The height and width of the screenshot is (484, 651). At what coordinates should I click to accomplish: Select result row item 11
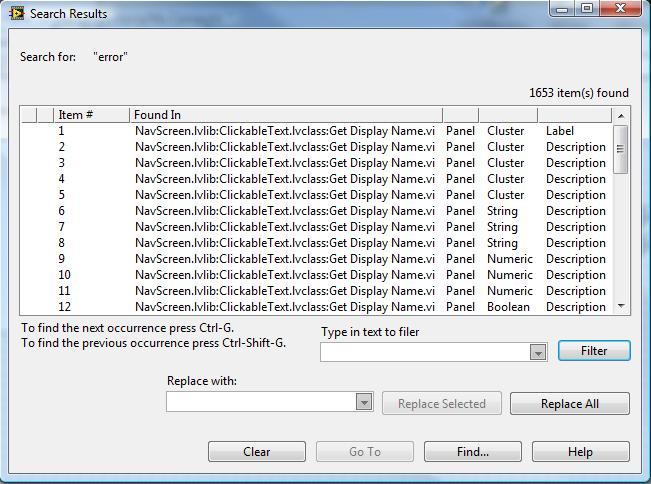tap(316, 291)
